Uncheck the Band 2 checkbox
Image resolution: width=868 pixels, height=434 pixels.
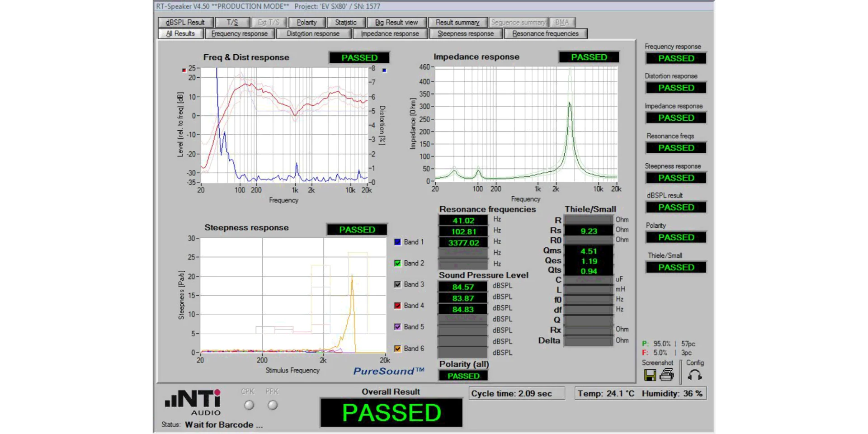(x=397, y=263)
